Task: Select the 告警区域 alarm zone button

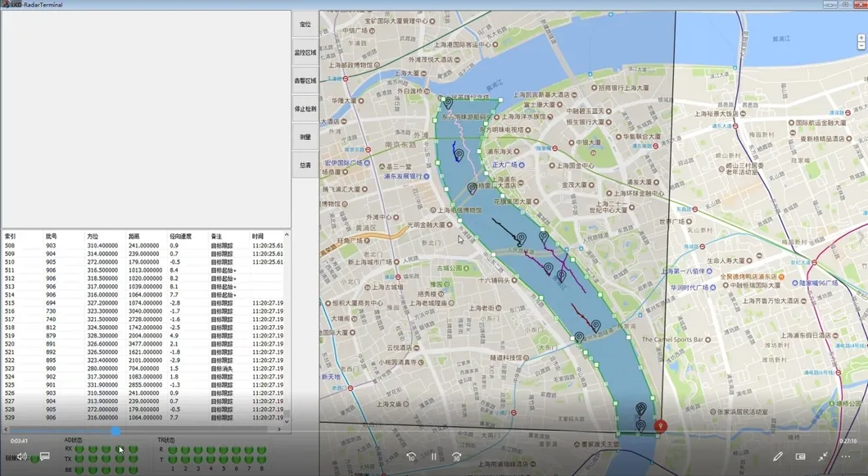Action: point(305,80)
